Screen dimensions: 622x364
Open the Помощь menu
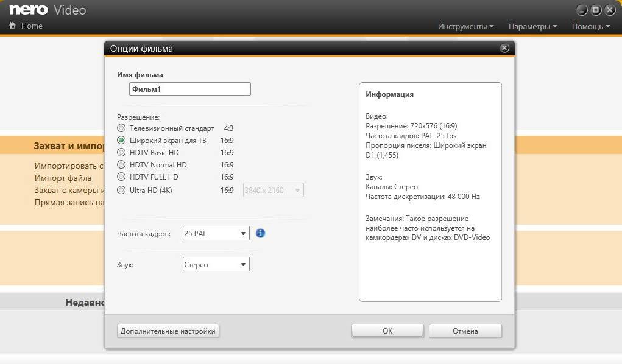pos(591,26)
